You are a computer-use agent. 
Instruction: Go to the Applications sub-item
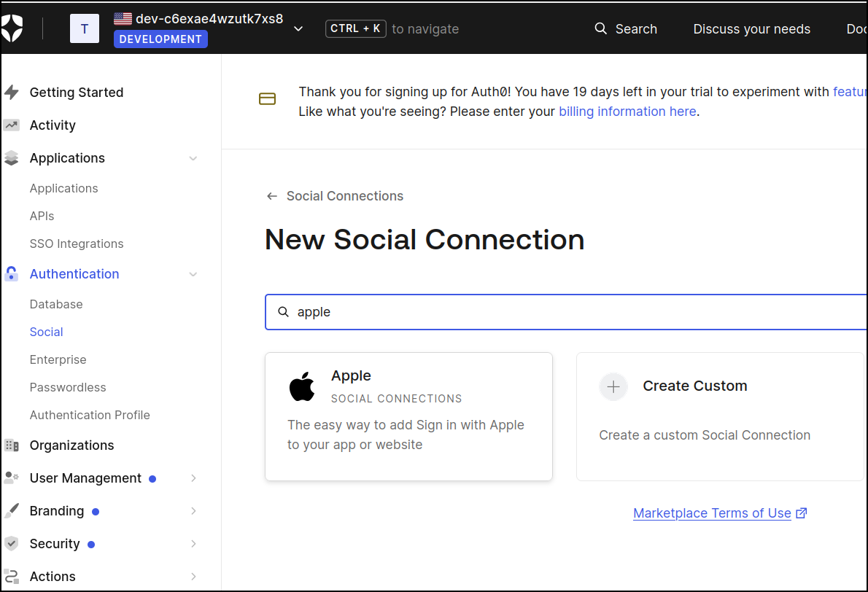click(63, 188)
